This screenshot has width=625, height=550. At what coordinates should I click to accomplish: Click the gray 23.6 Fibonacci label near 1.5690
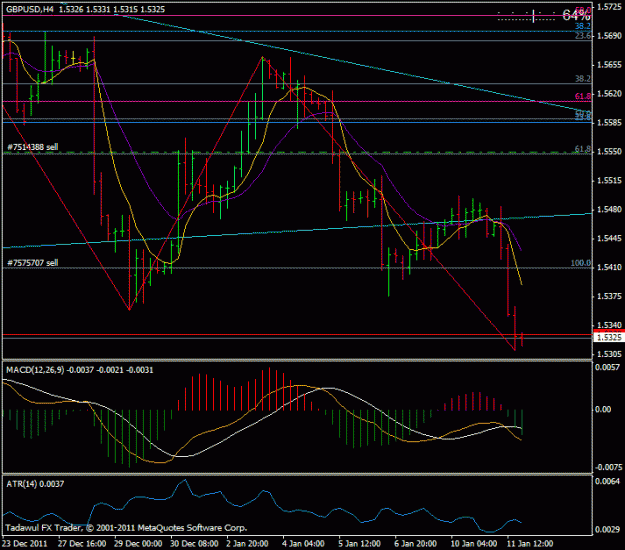click(583, 36)
